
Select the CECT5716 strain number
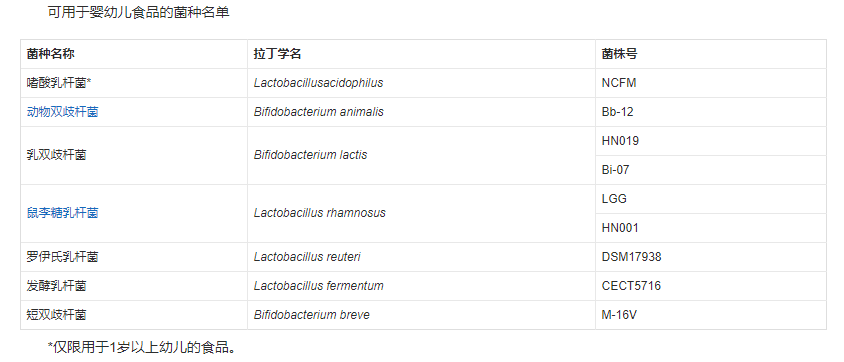[x=631, y=286]
